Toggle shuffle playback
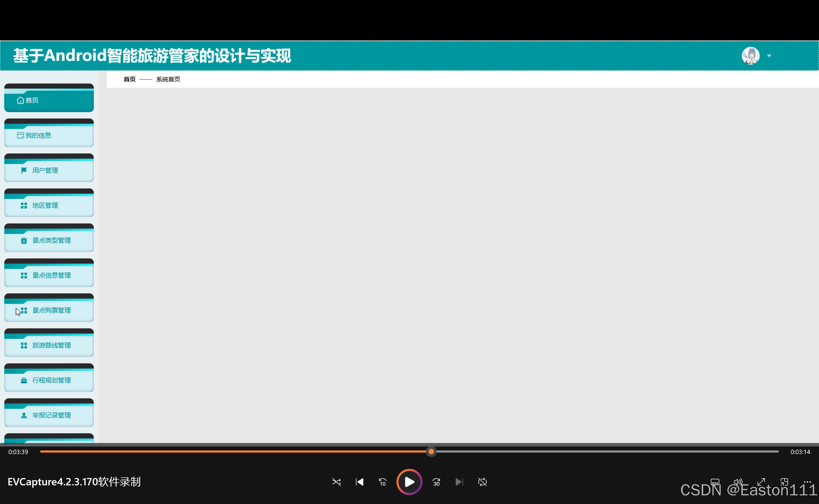The height and width of the screenshot is (504, 819). [336, 482]
